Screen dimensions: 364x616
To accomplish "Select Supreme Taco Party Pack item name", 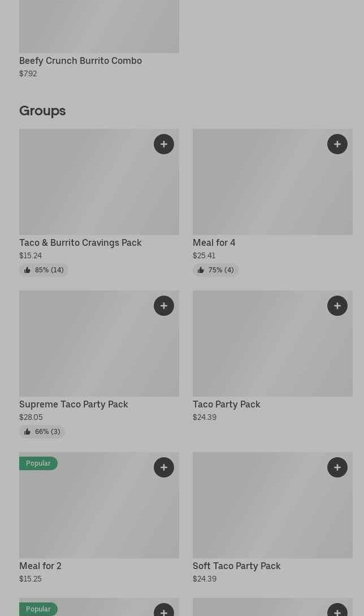I will coord(73,404).
